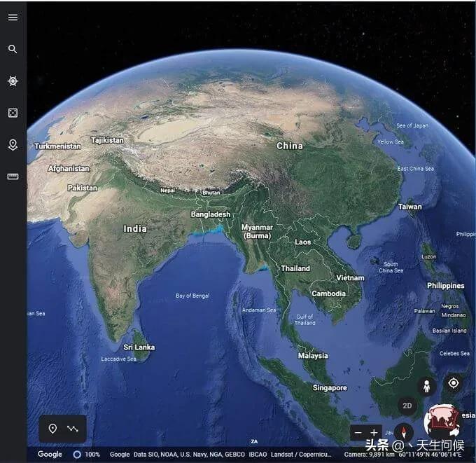The width and height of the screenshot is (476, 463).
Task: Add a placemark with pin button
Action: (x=52, y=429)
